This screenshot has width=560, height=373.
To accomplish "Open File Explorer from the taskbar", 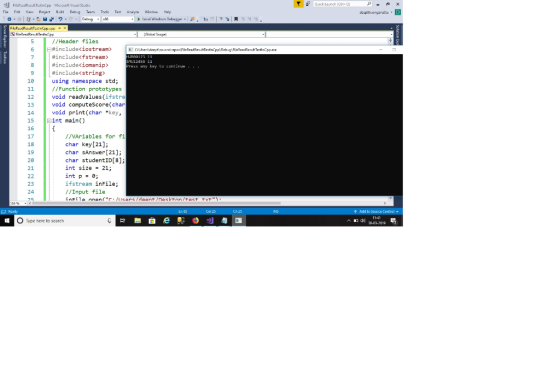I will 138,221.
